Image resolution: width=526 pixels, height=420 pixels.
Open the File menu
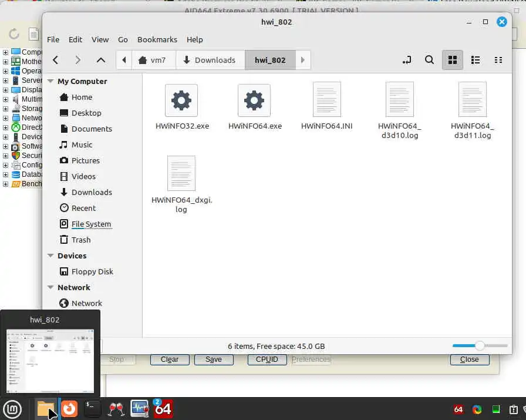(53, 39)
